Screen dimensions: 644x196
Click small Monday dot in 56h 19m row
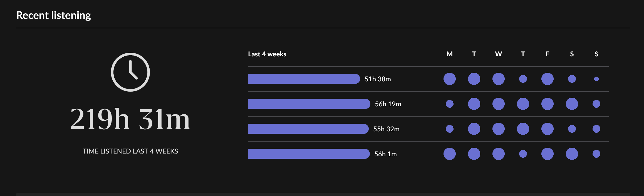tap(449, 104)
